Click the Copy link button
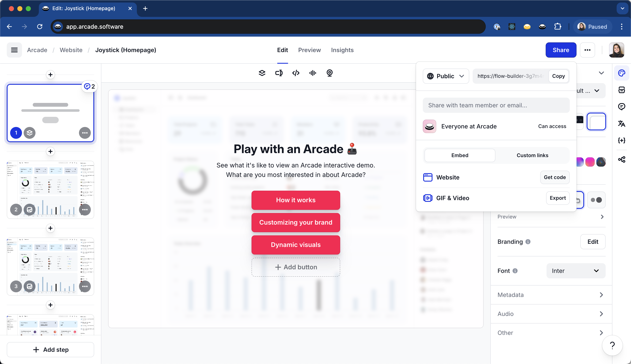Viewport: 631px width, 364px height. [559, 76]
